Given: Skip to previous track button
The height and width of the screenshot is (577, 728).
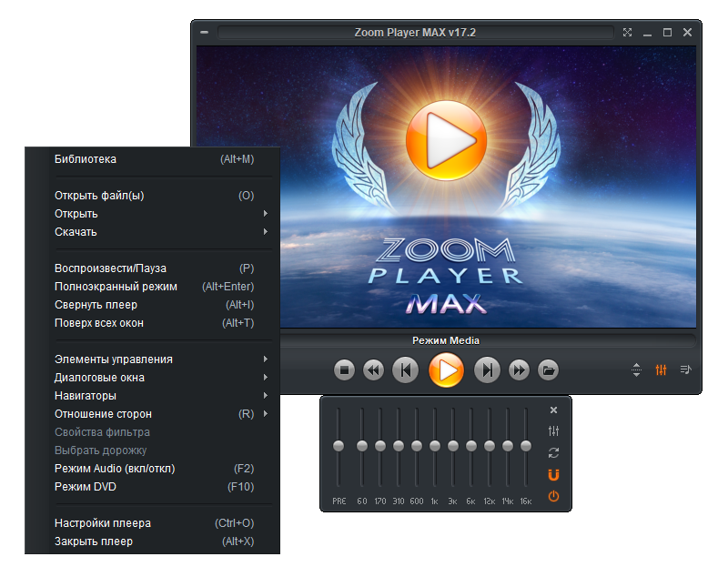Looking at the screenshot, I should click(405, 370).
